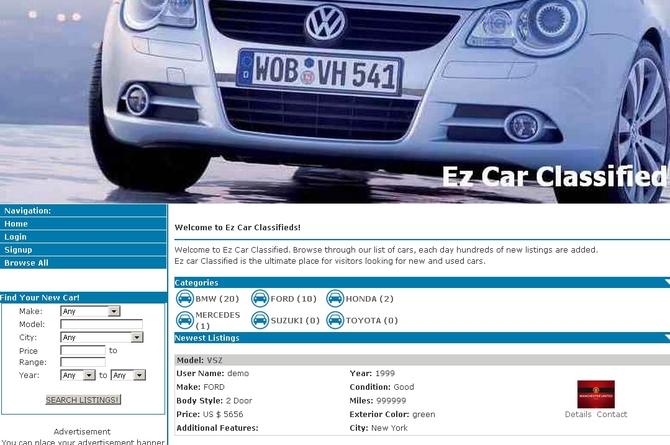Viewport: 670px width, 445px height.
Task: Click the minimum Price Range field
Action: [83, 350]
